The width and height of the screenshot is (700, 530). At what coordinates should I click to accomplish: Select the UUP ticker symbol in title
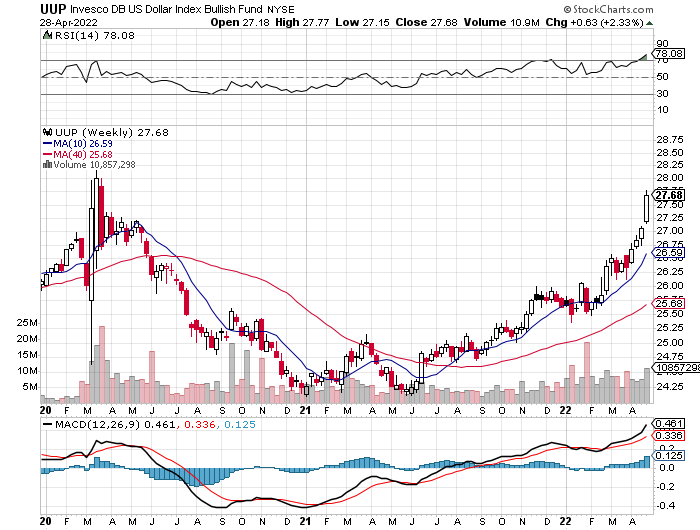[53, 8]
